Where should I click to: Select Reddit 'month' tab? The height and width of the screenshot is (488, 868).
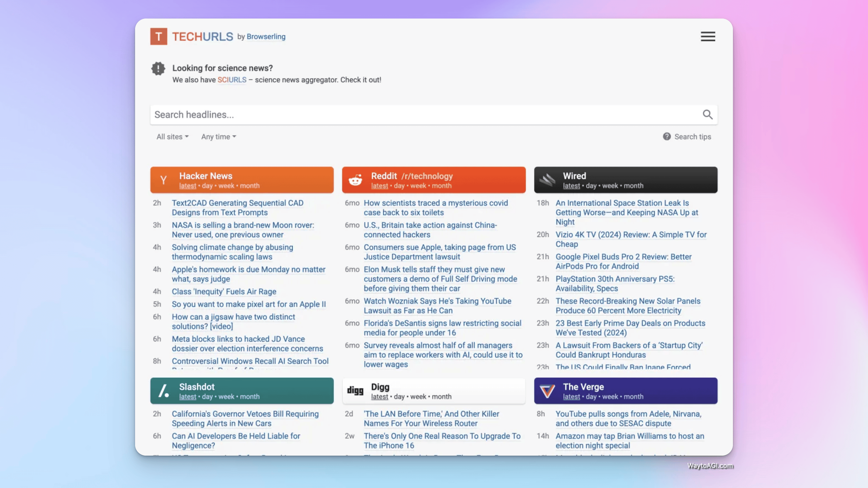tap(441, 186)
